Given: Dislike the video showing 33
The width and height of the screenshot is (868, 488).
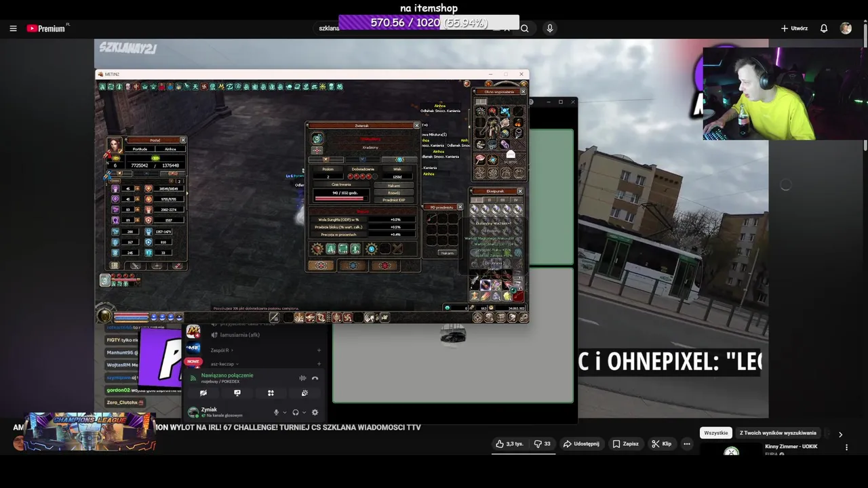Looking at the screenshot, I should [x=542, y=444].
